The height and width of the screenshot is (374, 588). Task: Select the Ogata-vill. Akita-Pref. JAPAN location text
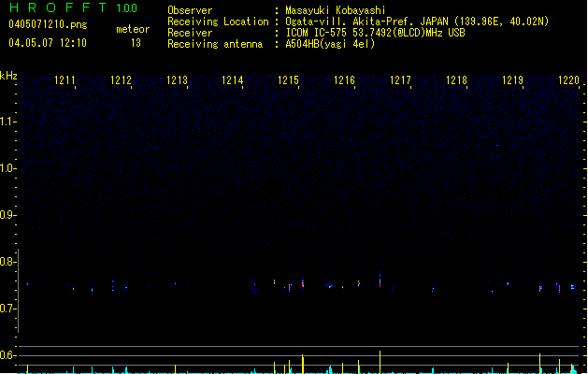[x=417, y=22]
